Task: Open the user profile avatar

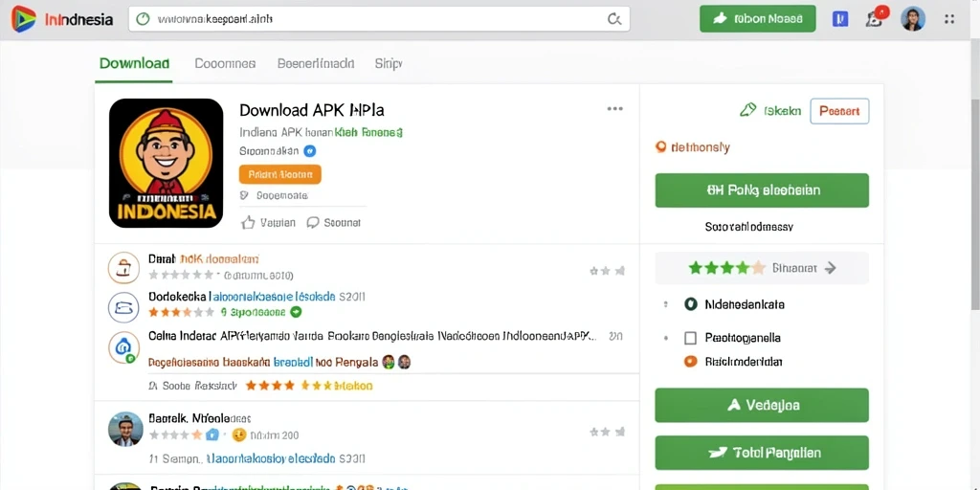Action: (x=912, y=19)
